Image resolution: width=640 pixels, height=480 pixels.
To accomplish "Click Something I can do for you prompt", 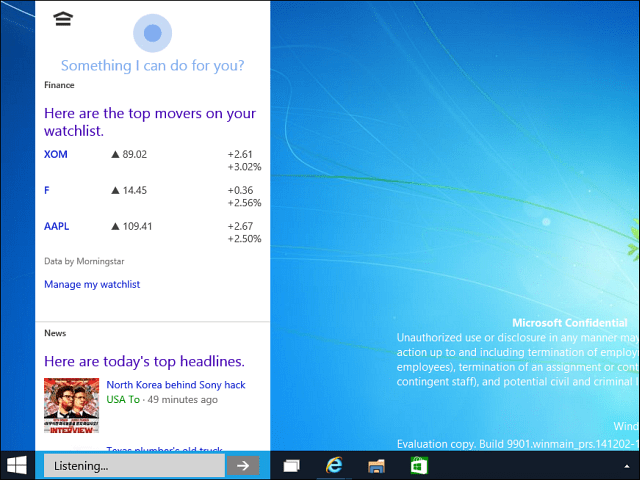I will pyautogui.click(x=153, y=66).
